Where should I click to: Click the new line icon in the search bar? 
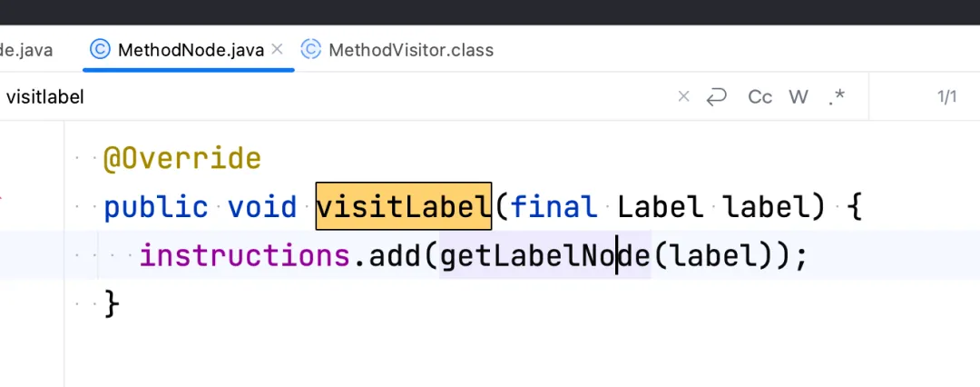(x=717, y=96)
